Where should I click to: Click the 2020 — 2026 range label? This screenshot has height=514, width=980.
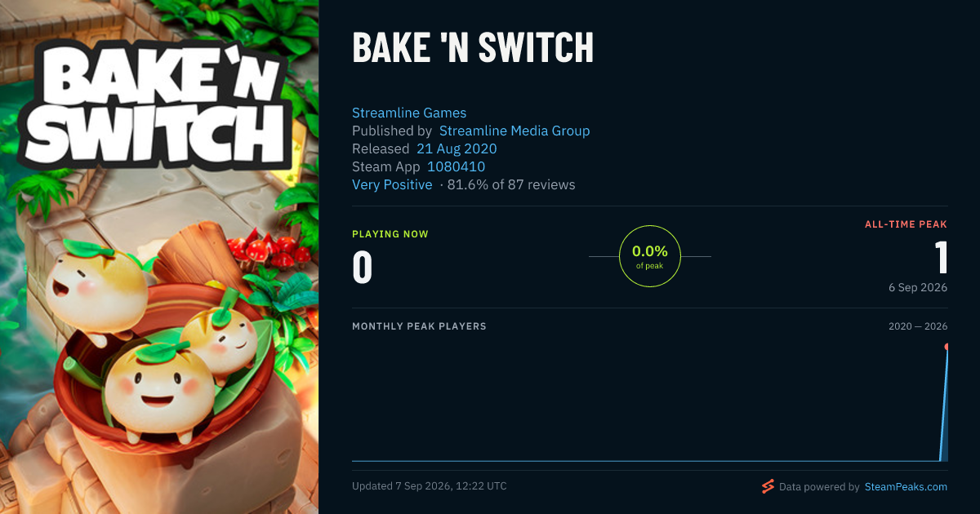[x=918, y=326]
